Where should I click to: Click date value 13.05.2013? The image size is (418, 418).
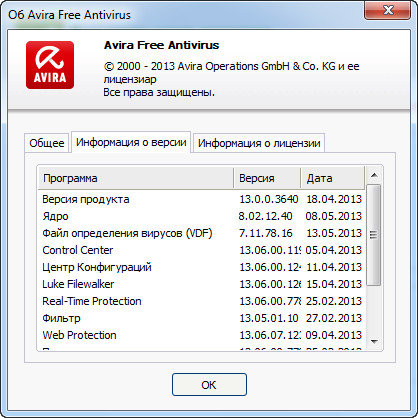point(334,233)
